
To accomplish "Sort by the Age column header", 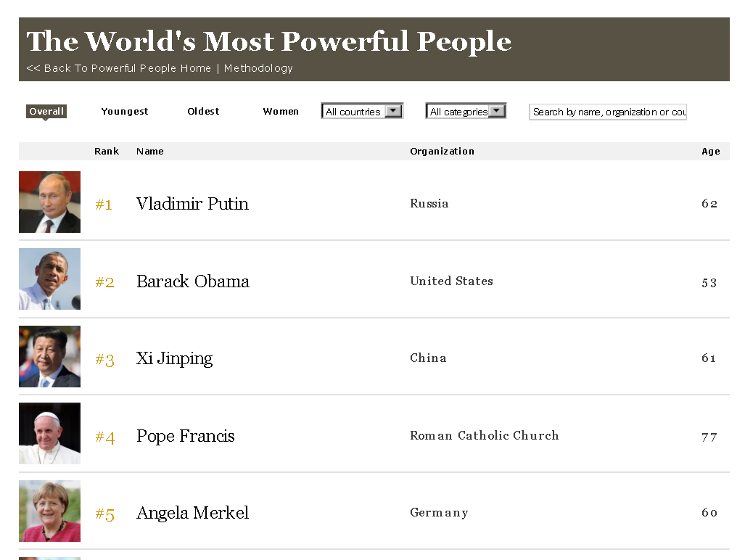I will coord(710,152).
